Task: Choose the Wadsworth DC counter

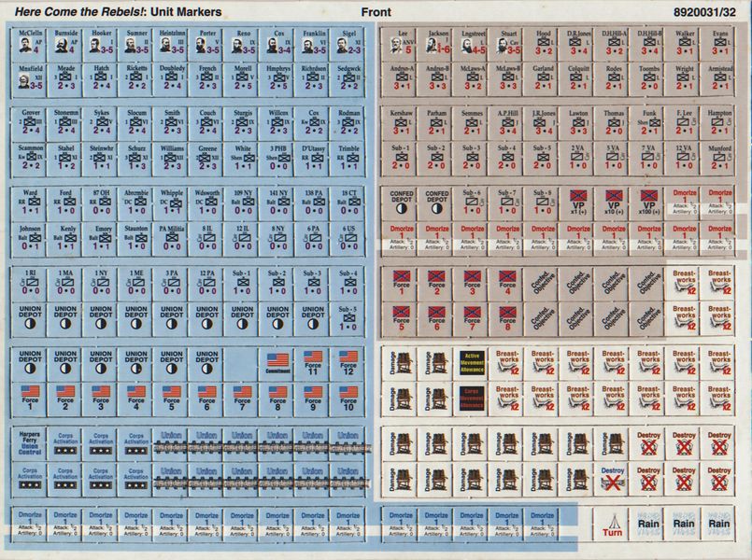Action: [x=207, y=203]
